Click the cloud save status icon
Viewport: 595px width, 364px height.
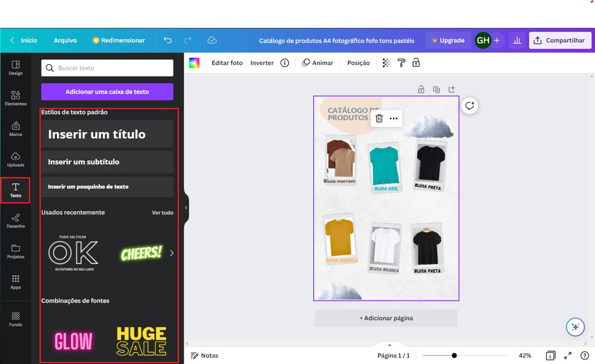point(212,41)
